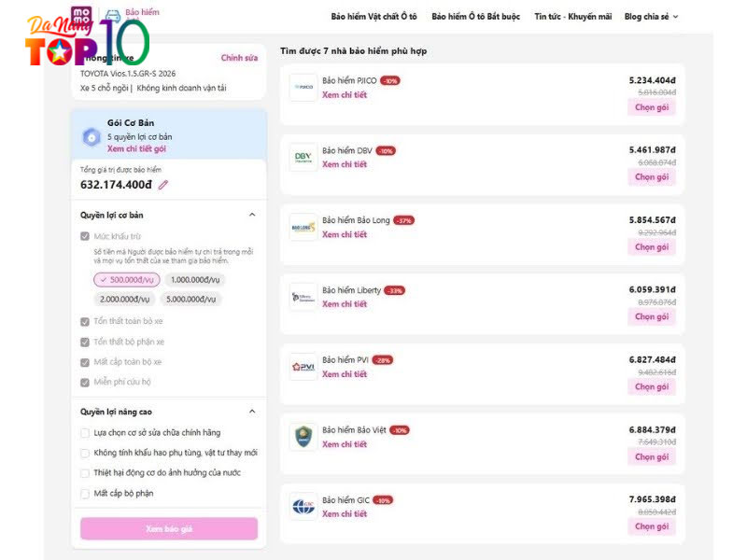Click the Bảo Long insurer logo

tap(303, 227)
